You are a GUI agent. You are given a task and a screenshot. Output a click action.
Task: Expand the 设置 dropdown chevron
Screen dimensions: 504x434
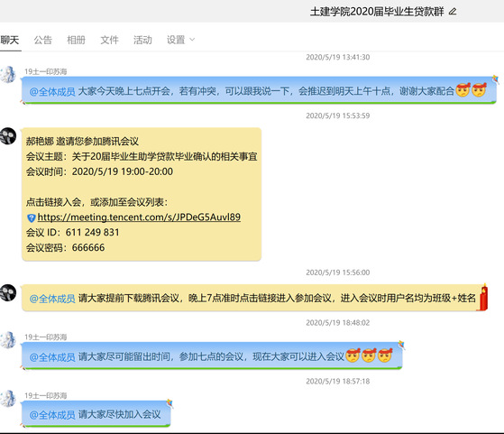(x=192, y=40)
